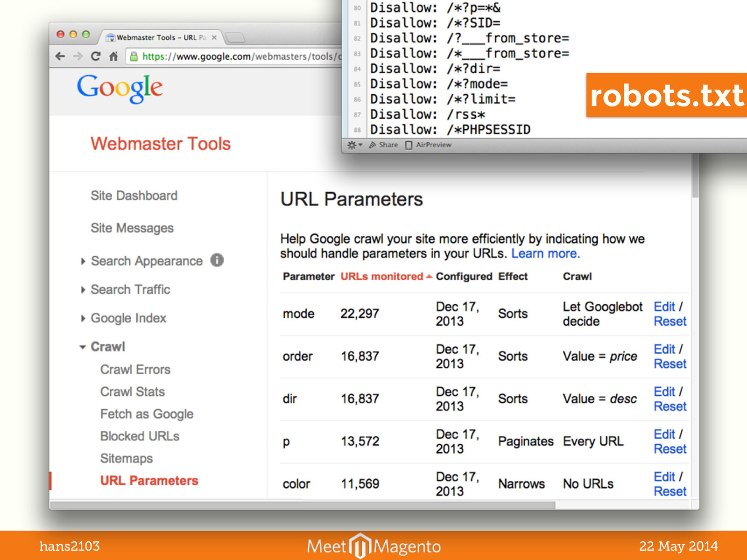Open a new browser tab

(x=235, y=37)
